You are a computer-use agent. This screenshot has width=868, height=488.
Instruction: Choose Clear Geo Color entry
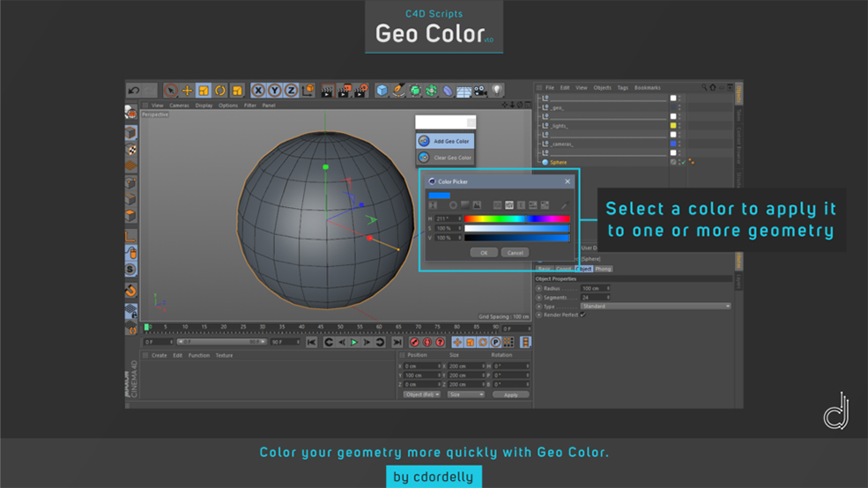click(445, 158)
